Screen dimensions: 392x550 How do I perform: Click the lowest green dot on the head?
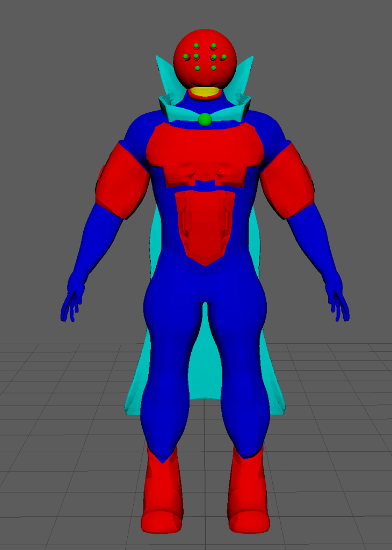pyautogui.click(x=198, y=68)
